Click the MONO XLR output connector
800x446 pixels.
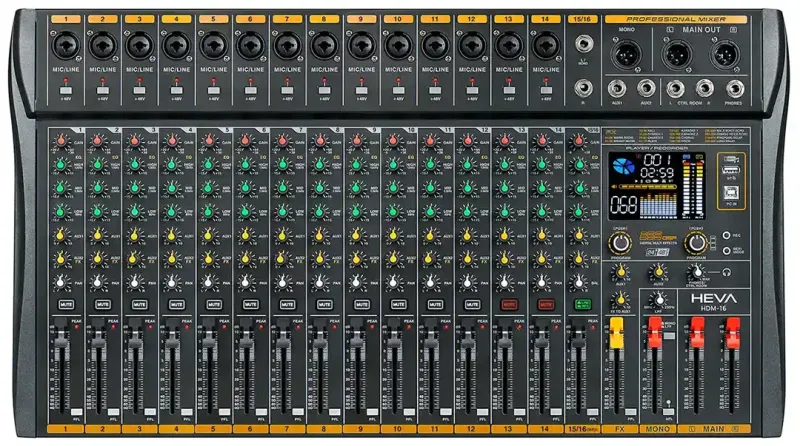(627, 54)
